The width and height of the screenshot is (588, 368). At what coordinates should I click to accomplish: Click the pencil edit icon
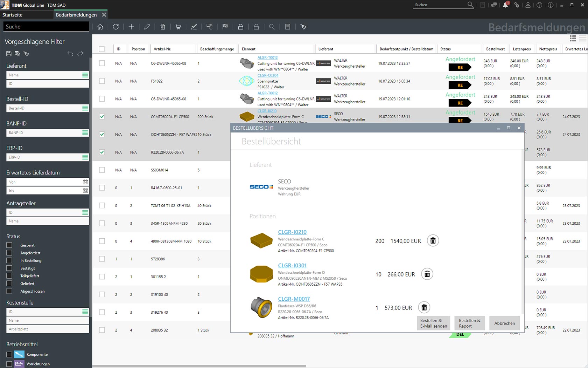(x=147, y=27)
